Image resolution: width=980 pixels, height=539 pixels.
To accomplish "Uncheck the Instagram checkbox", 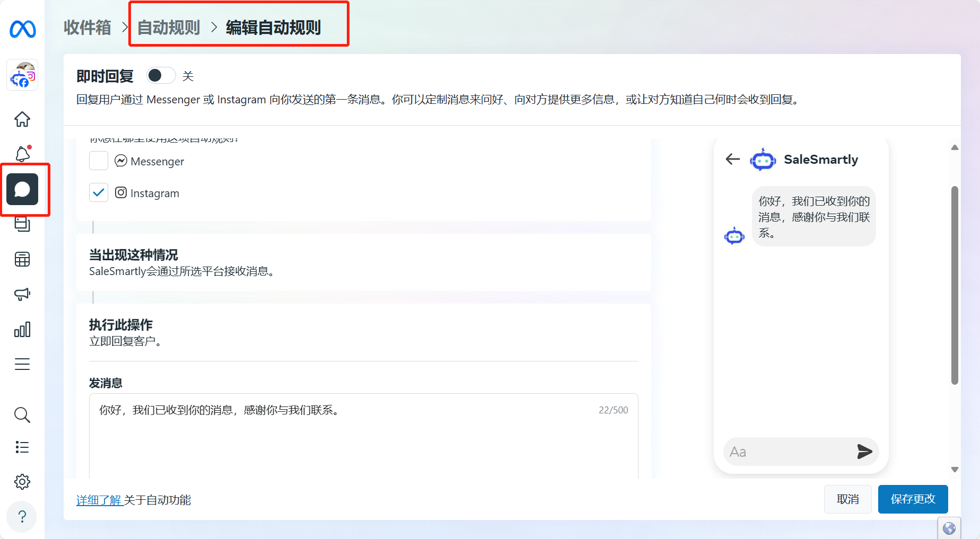I will (99, 192).
